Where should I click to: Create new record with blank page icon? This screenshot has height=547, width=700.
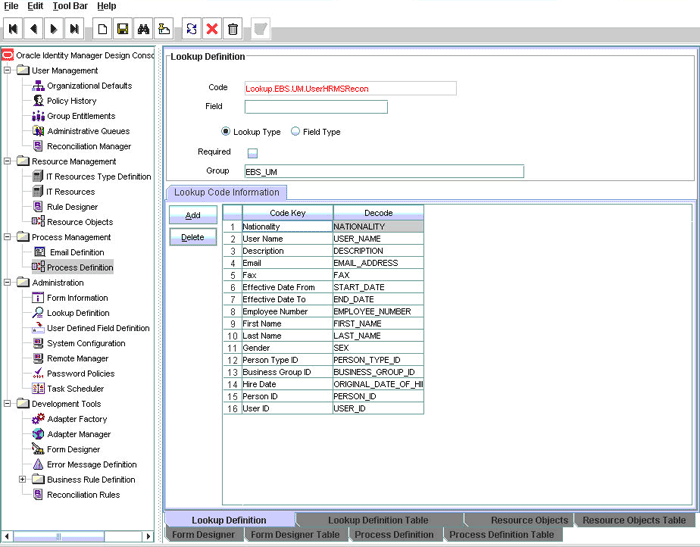(x=102, y=29)
